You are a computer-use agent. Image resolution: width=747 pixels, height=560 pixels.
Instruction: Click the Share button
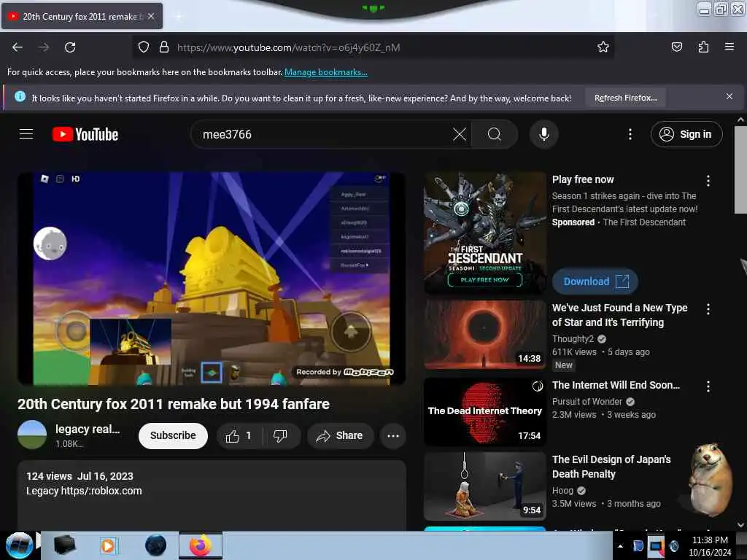[340, 436]
